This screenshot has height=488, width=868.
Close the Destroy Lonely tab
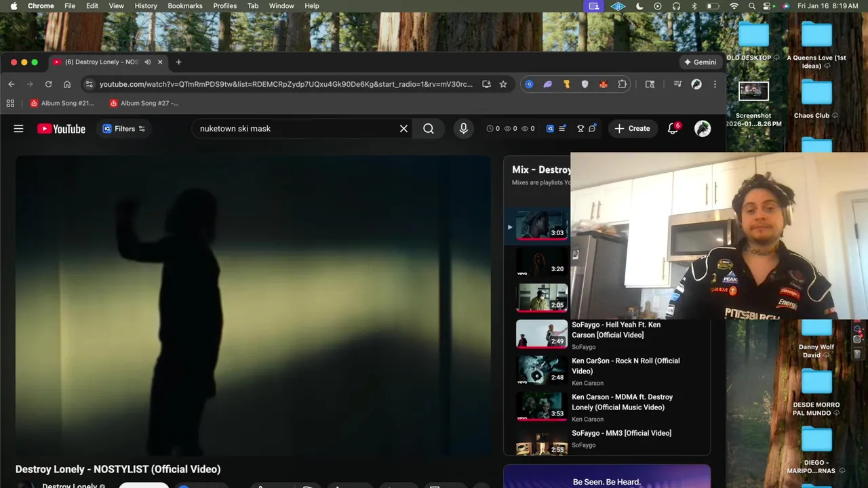[160, 62]
